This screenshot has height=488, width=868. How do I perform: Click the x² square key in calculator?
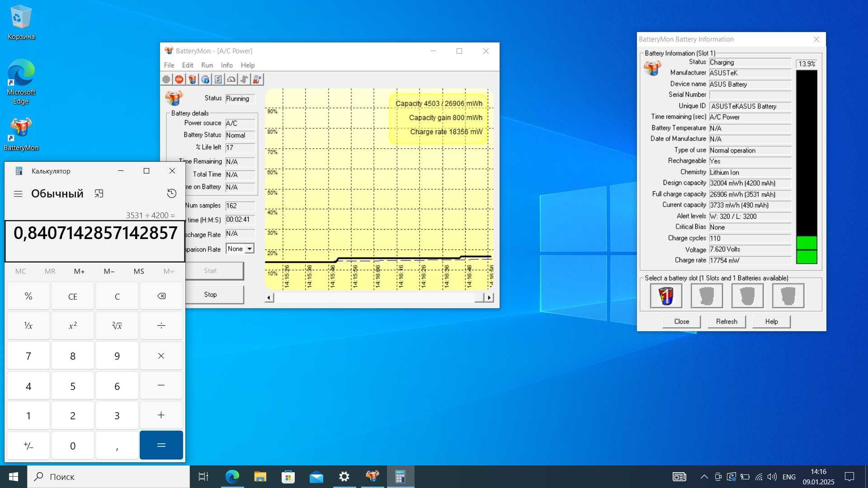(73, 326)
